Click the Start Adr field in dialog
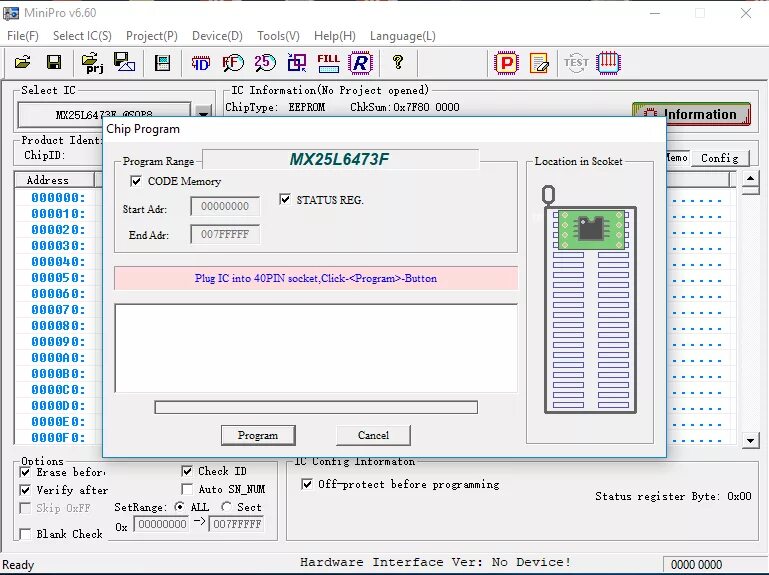Image resolution: width=769 pixels, height=575 pixels. coord(225,207)
